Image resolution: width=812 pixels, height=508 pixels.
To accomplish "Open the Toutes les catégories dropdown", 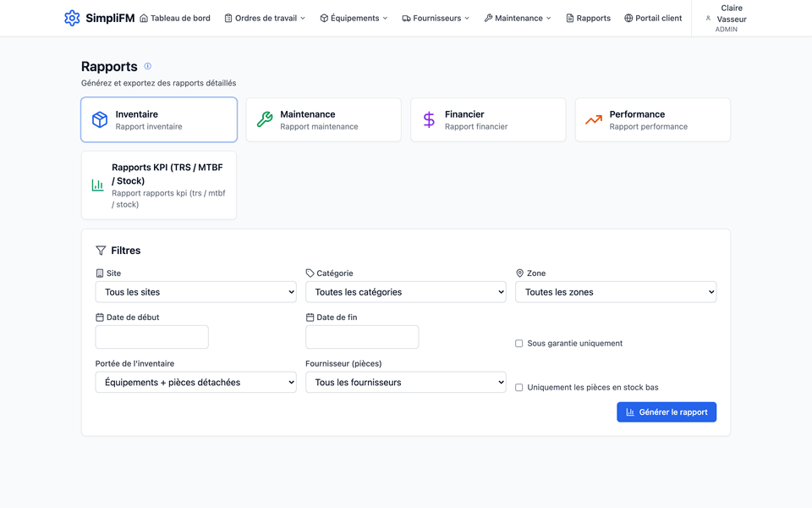I will (406, 292).
